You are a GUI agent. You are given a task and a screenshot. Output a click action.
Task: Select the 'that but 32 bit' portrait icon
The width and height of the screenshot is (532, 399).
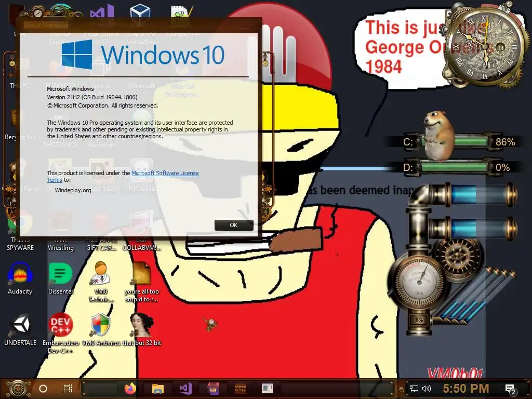pyautogui.click(x=142, y=329)
